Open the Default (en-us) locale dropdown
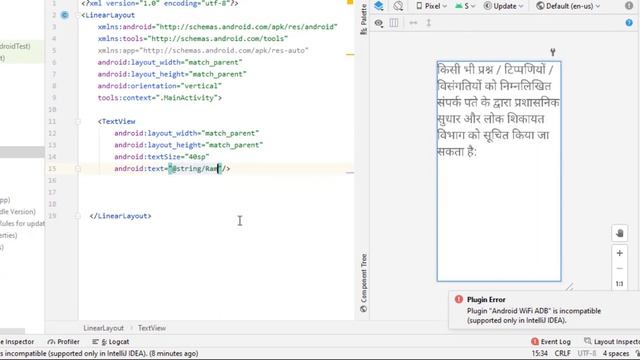The height and width of the screenshot is (360, 640). [x=568, y=6]
